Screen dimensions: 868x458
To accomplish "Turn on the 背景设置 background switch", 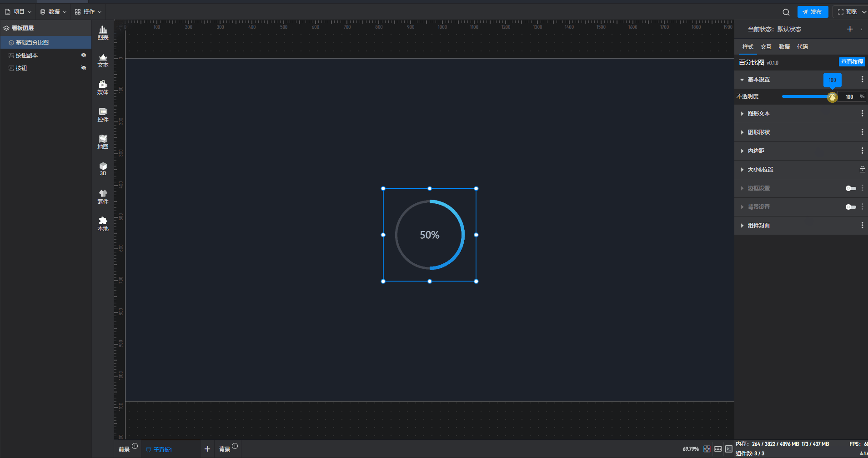I will coord(850,207).
